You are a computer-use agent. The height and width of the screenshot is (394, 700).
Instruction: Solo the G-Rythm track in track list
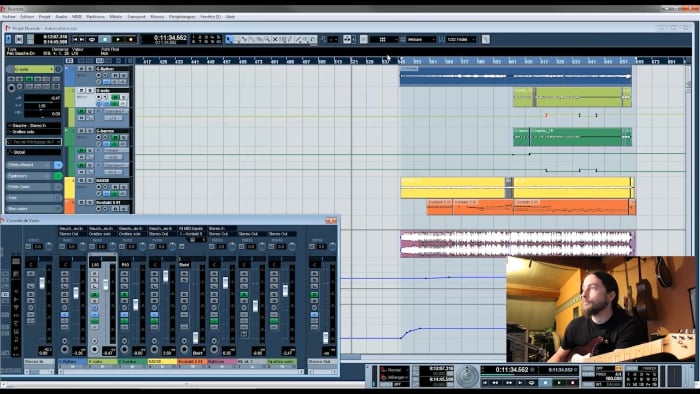click(90, 69)
